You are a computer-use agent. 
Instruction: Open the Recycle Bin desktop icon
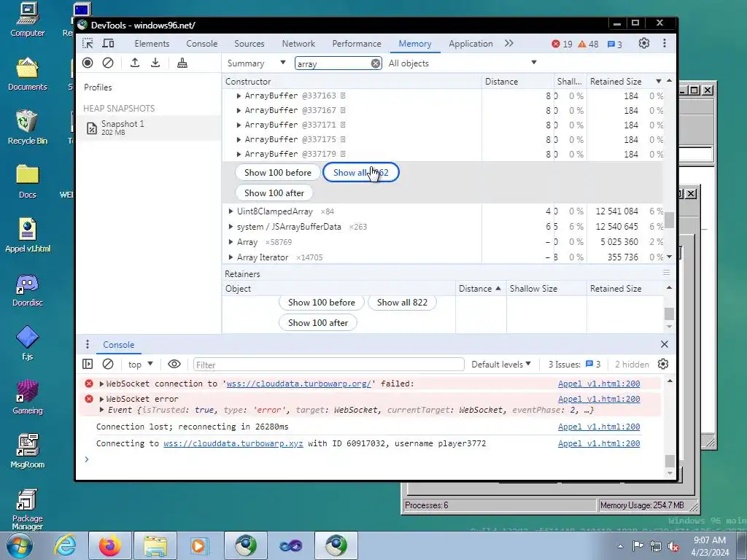click(x=27, y=127)
